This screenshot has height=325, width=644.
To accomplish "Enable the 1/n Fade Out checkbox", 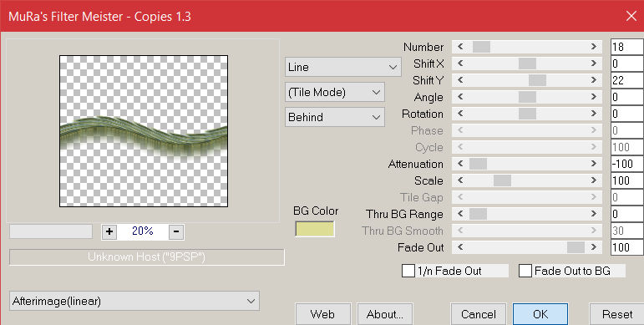I will (408, 271).
